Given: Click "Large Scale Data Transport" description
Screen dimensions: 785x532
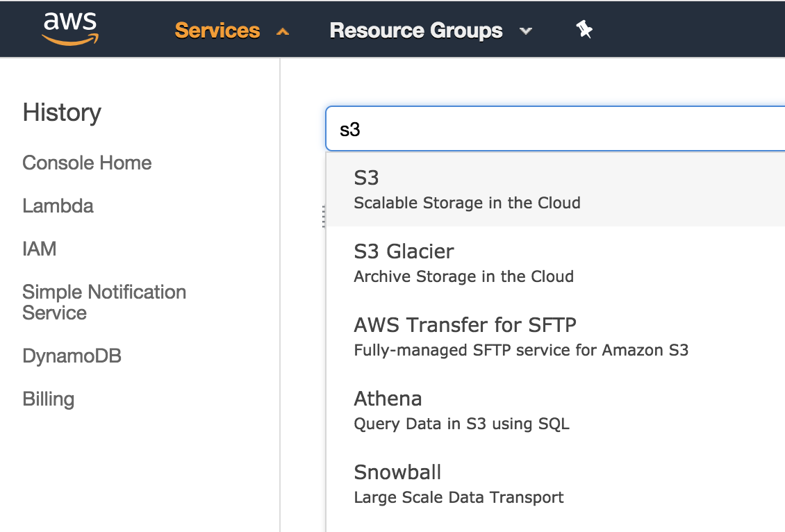Looking at the screenshot, I should point(458,497).
